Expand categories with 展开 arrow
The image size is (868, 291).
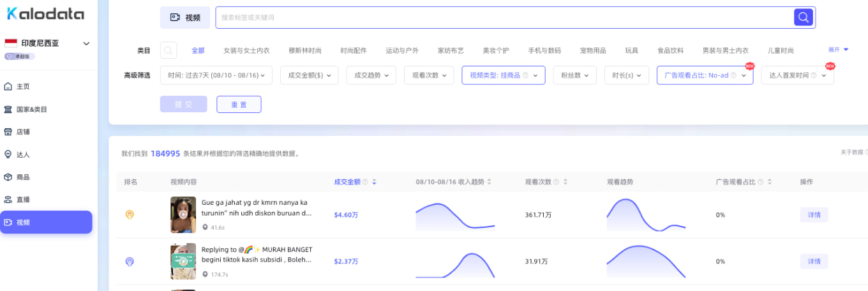[839, 50]
